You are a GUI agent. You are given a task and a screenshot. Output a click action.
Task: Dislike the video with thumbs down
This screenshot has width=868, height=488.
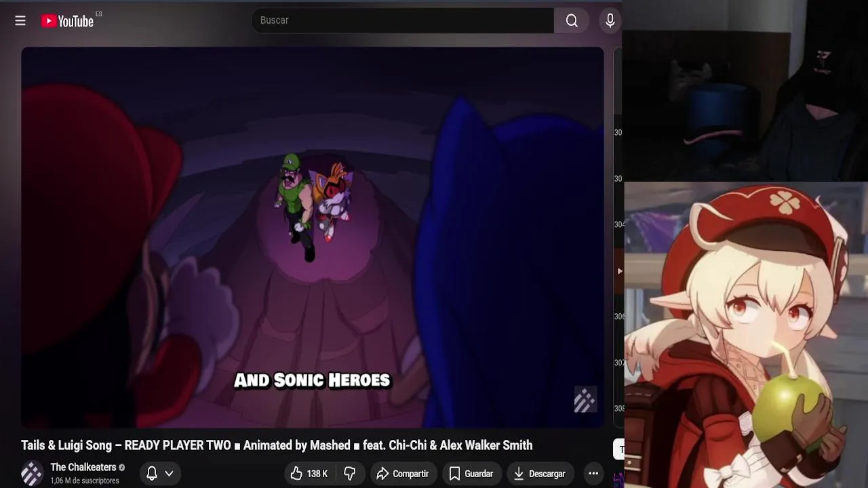[x=350, y=473]
